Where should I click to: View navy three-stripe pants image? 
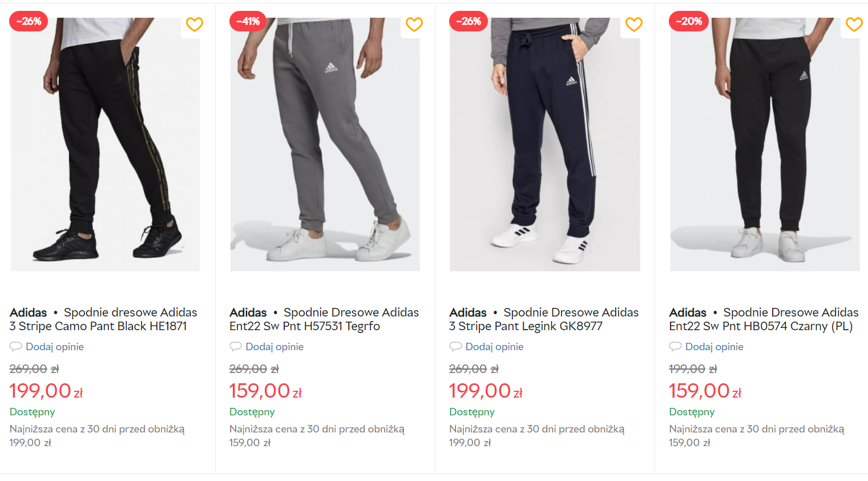545,146
